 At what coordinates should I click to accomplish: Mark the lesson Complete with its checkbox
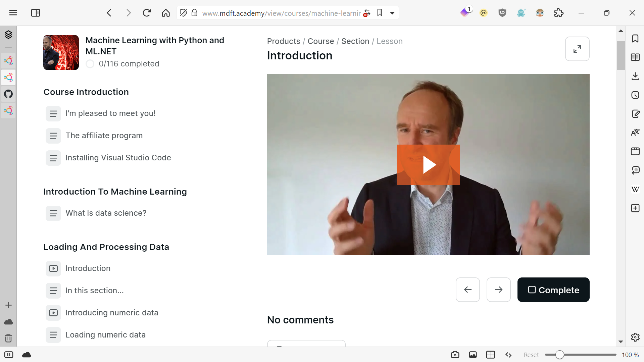(532, 290)
